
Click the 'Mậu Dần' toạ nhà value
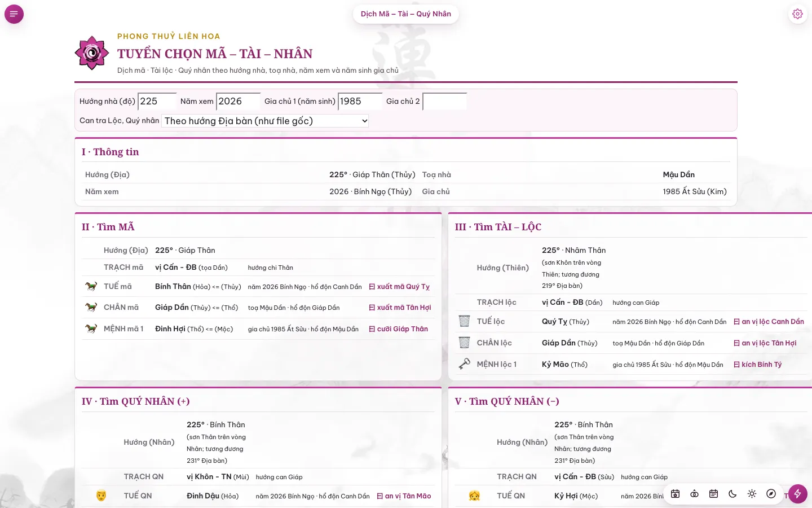coord(679,175)
